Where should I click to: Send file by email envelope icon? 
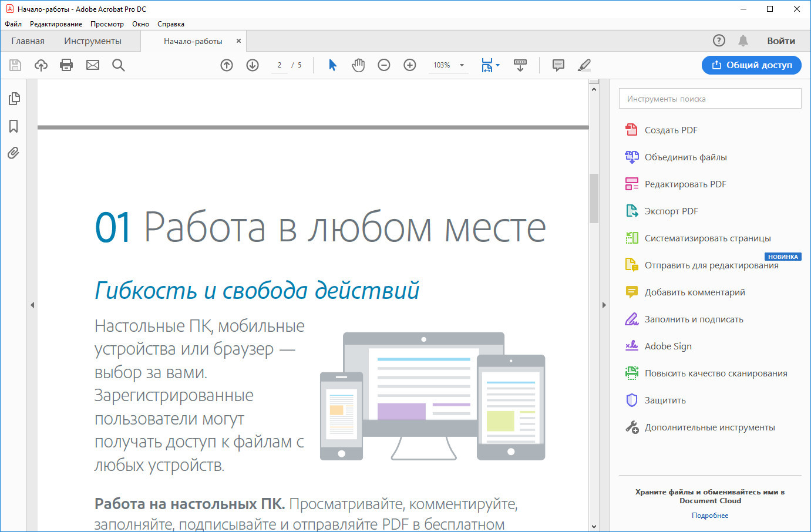[x=93, y=65]
